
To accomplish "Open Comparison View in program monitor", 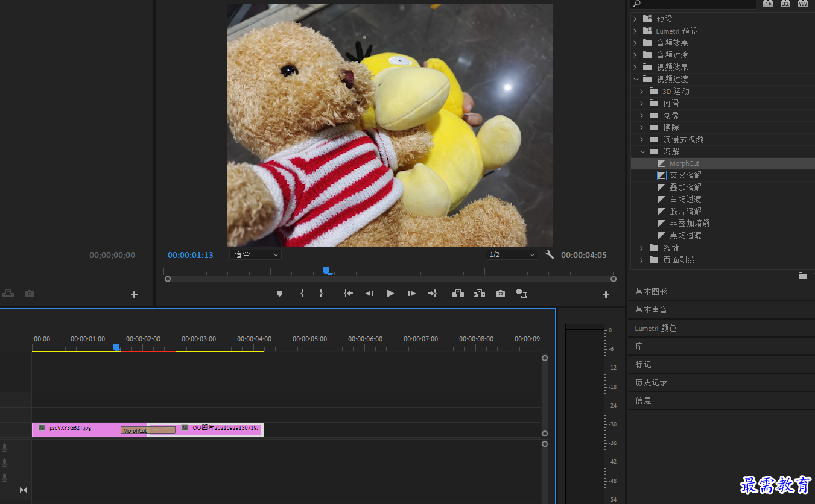I will pyautogui.click(x=522, y=294).
